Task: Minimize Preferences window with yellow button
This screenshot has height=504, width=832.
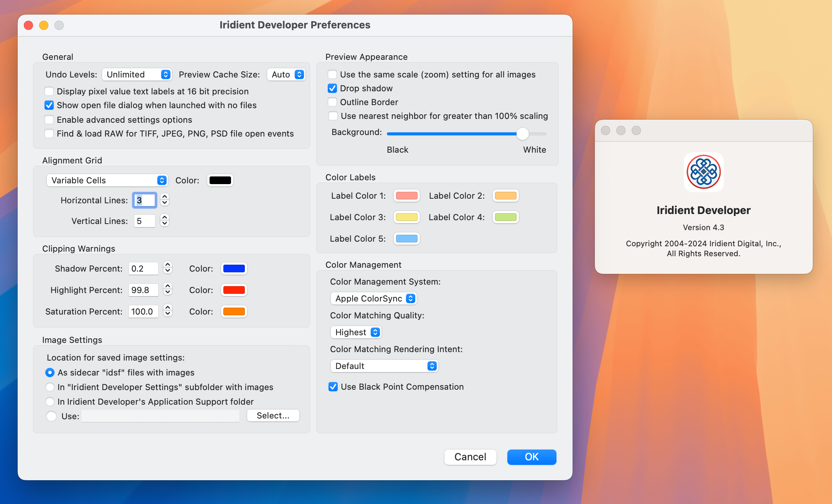Action: (44, 25)
